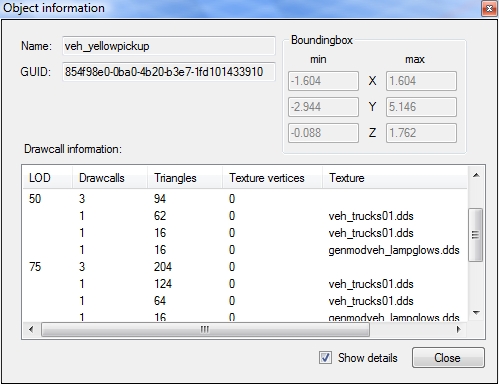Click veh_trucks01.dds in the 124-triangle row
The image size is (499, 385).
[371, 284]
